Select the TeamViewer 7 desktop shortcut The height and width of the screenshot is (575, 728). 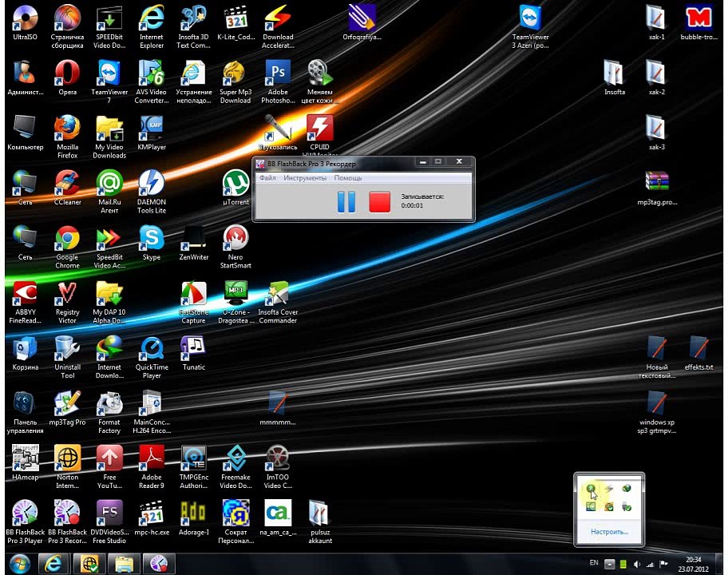coord(109,82)
